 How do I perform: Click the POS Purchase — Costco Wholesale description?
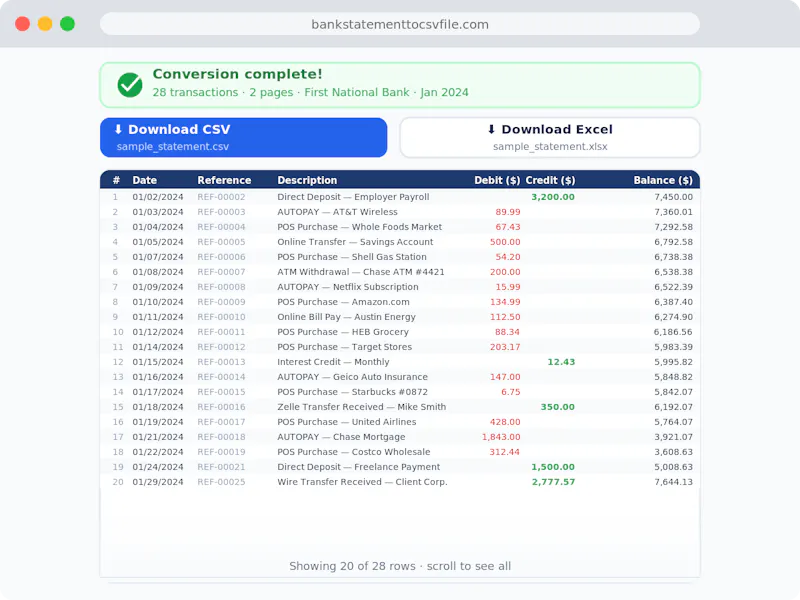pyautogui.click(x=354, y=452)
